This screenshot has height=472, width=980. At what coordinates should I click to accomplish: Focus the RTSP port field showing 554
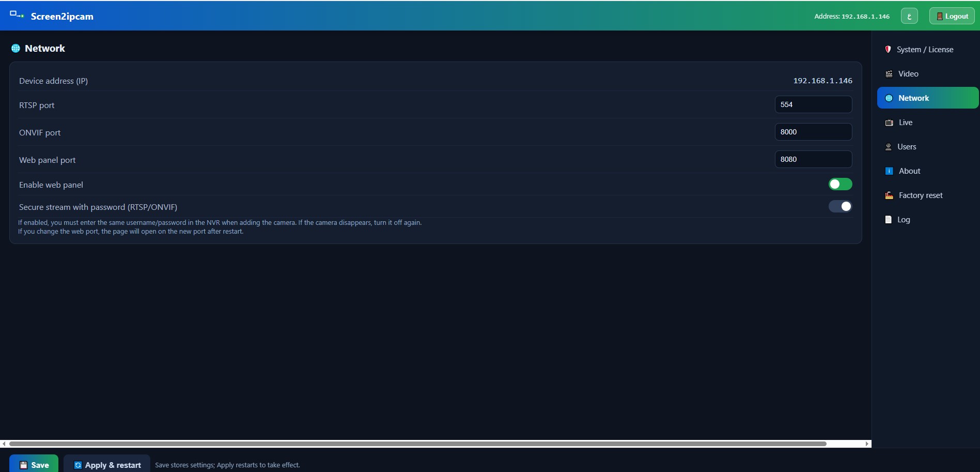[x=814, y=104]
